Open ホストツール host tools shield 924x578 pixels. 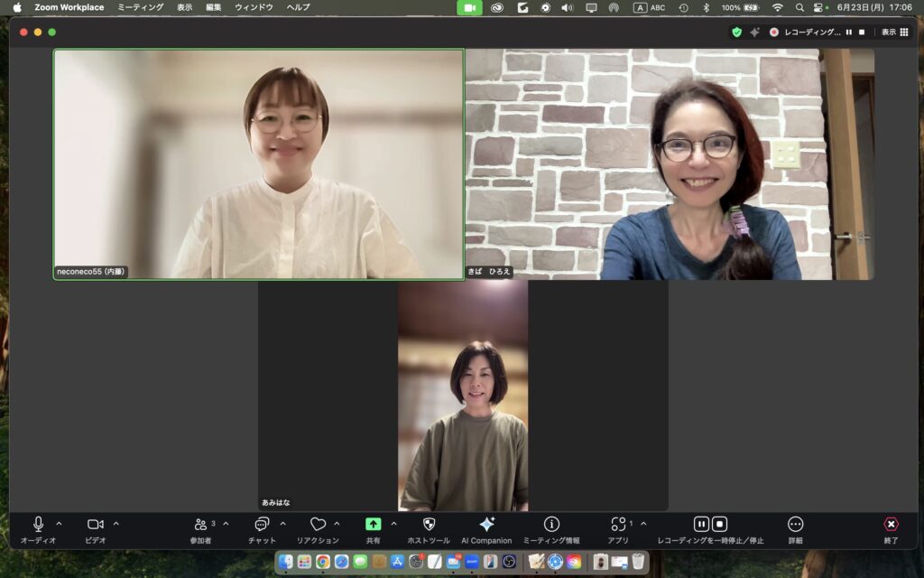click(429, 525)
